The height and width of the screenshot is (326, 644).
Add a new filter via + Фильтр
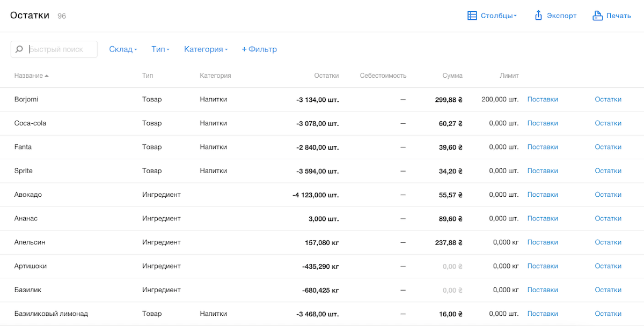[259, 49]
